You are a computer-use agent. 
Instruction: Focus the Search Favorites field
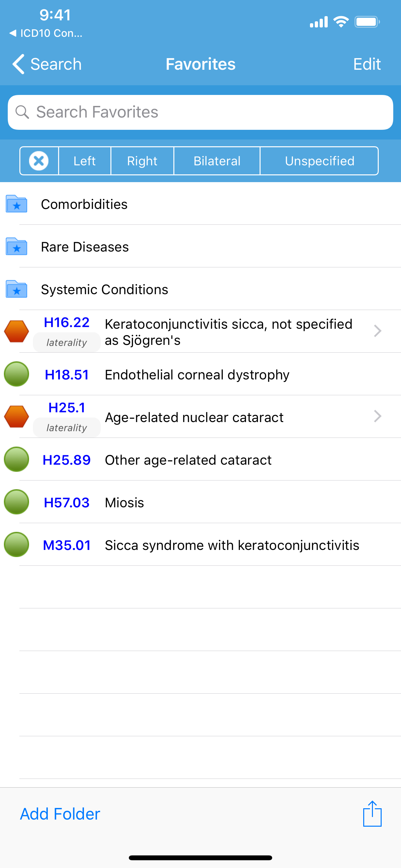coord(200,112)
